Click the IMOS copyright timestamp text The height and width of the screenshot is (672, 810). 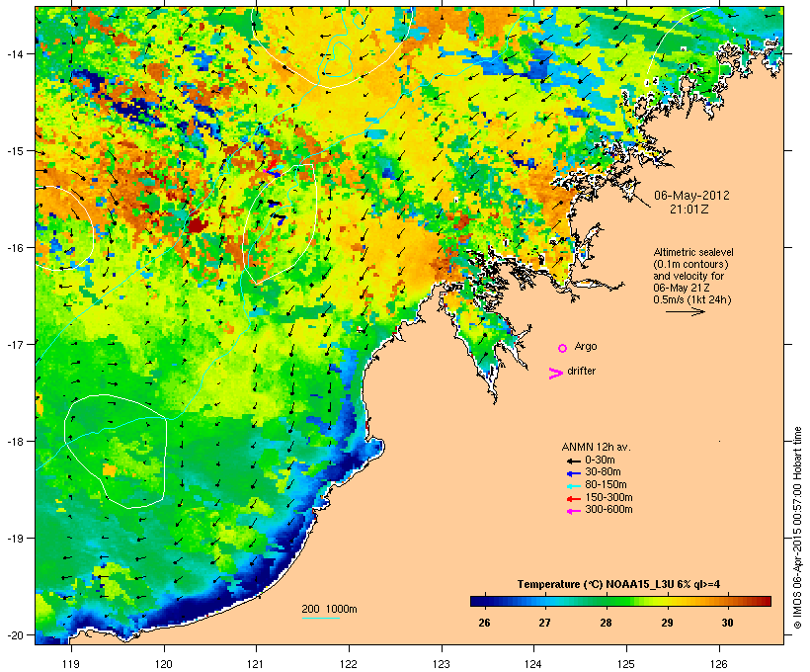coord(797,528)
